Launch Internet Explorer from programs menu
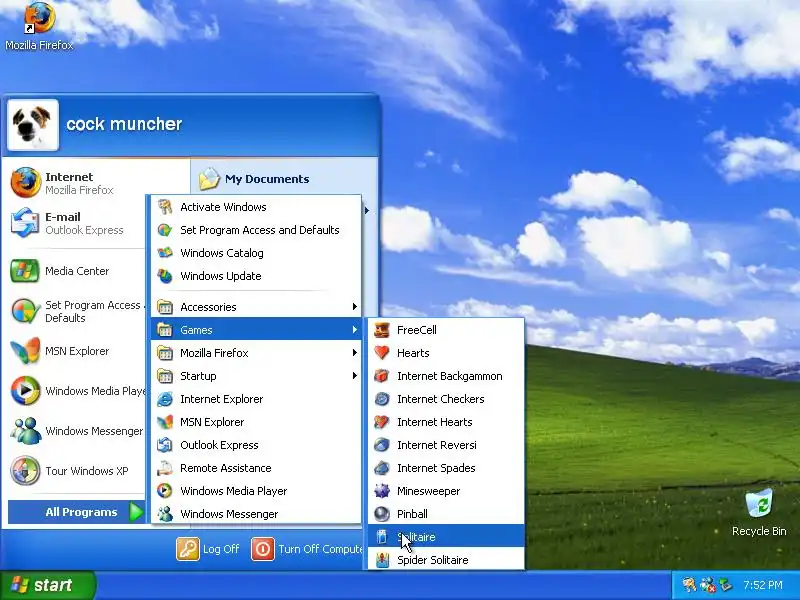The image size is (800, 600). coord(256,399)
